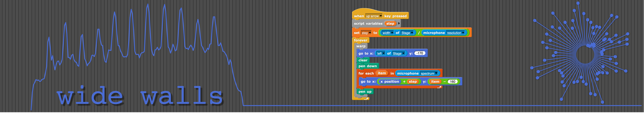The height and width of the screenshot is (113, 644).
Task: Click the forever block's loop arrow icon
Action: pos(366,99)
